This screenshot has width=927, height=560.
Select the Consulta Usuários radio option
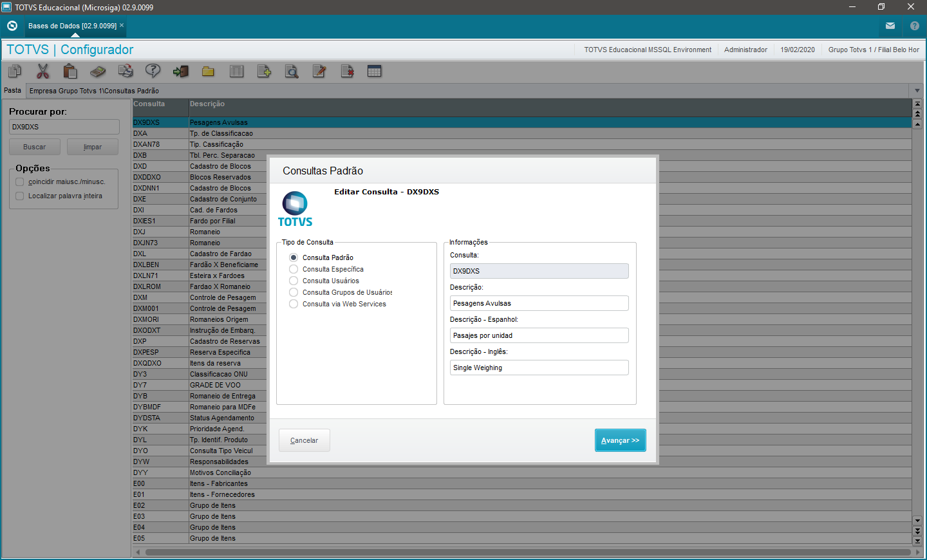pyautogui.click(x=294, y=281)
